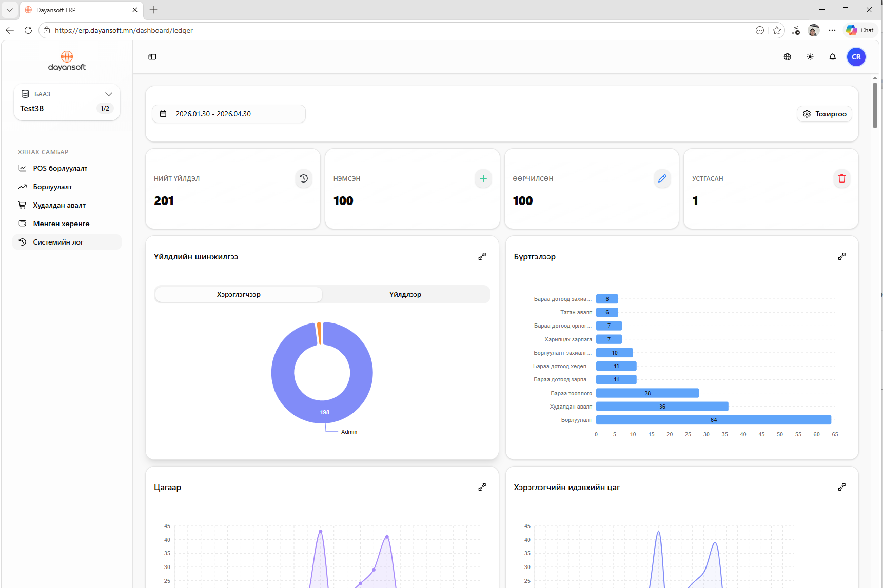The image size is (883, 588).
Task: Open the notifications bell
Action: point(833,57)
